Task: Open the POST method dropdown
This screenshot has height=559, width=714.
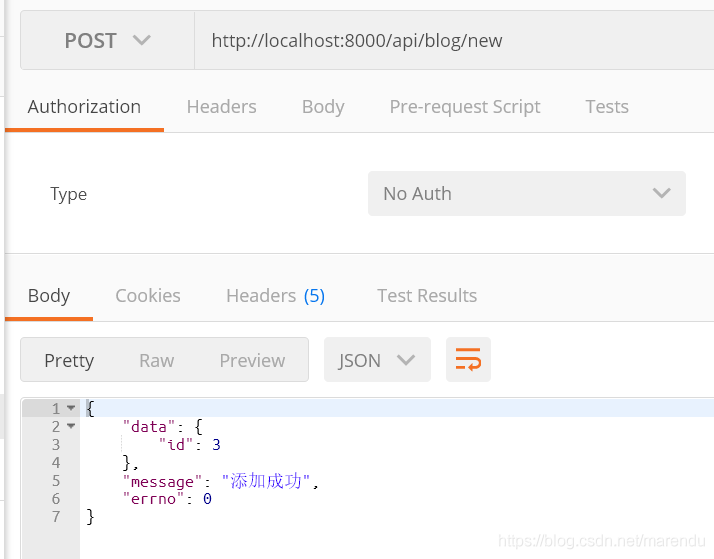Action: pos(107,41)
